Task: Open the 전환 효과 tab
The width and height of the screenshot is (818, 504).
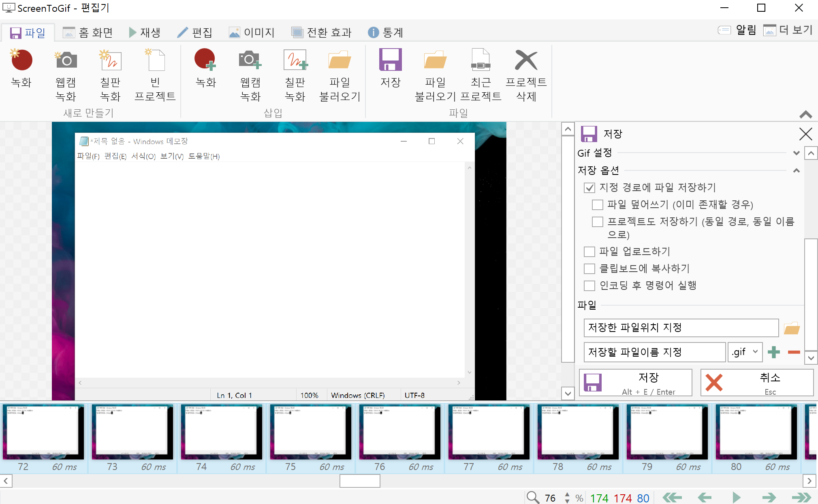Action: pyautogui.click(x=321, y=32)
